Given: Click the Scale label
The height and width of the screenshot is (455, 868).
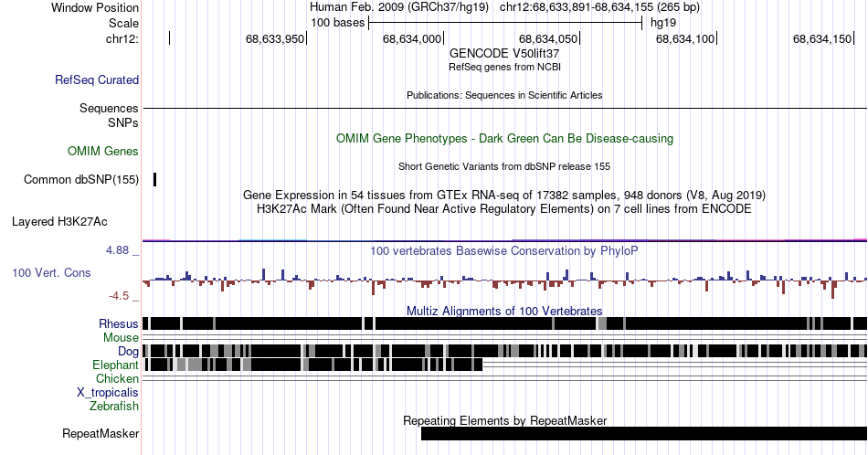Looking at the screenshot, I should pos(123,23).
